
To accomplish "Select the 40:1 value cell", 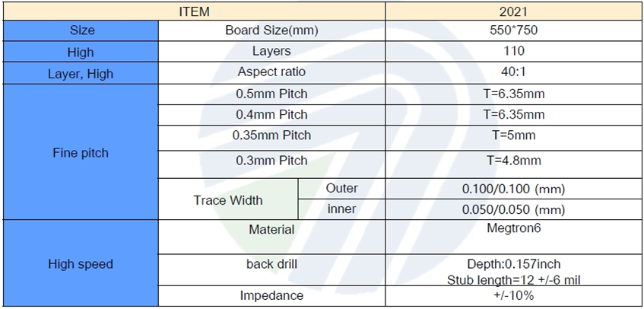I will point(514,73).
